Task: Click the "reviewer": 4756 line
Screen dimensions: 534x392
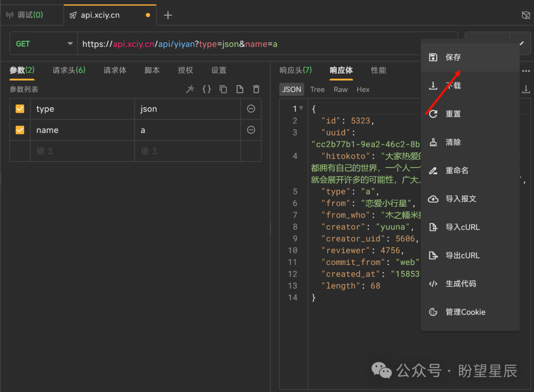Action: point(363,250)
